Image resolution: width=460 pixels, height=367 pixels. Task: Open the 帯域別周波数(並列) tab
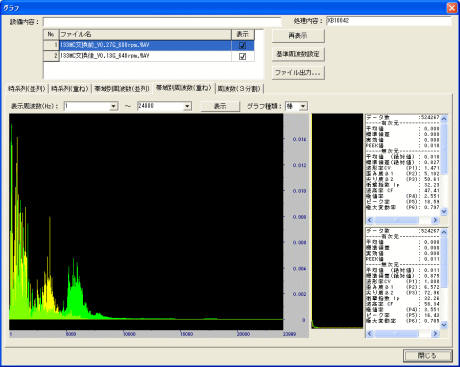(x=122, y=89)
